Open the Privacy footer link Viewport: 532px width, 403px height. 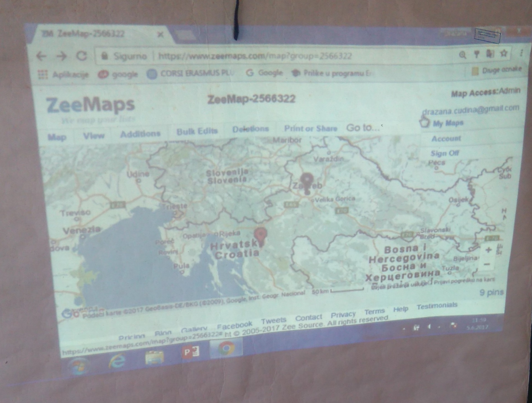point(343,315)
